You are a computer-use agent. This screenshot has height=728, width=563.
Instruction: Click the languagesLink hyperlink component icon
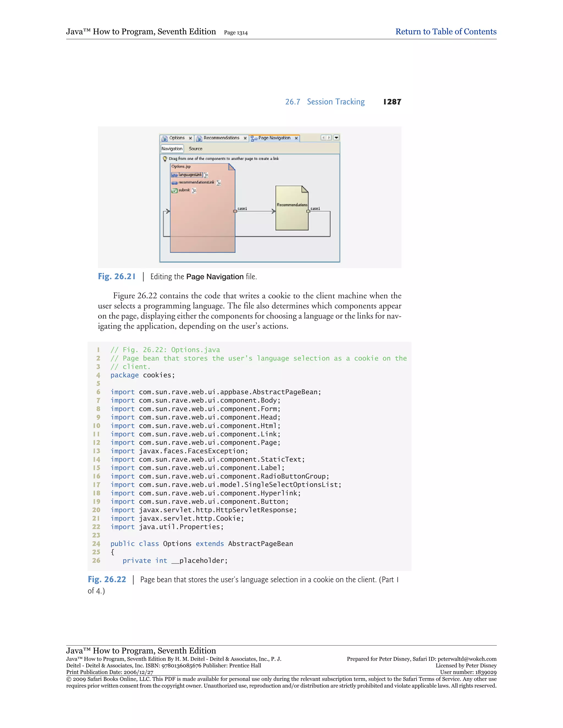coord(175,175)
